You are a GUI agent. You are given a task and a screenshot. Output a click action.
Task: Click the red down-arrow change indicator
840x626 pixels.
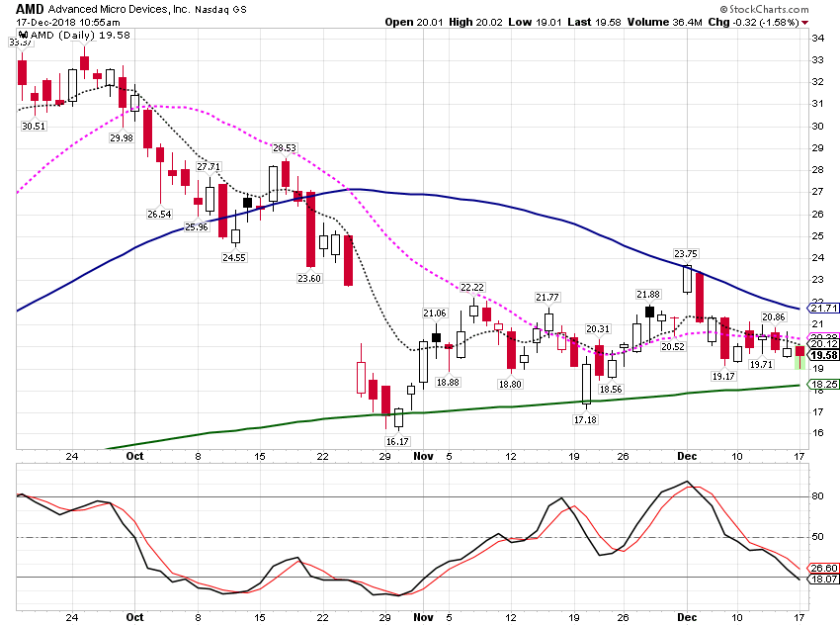tap(804, 23)
